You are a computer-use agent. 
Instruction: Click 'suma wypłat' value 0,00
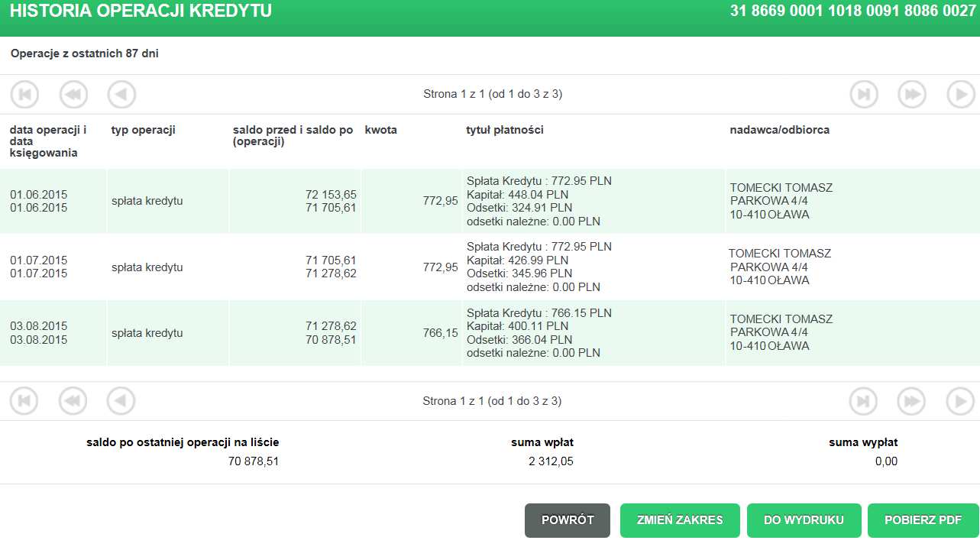click(x=886, y=461)
